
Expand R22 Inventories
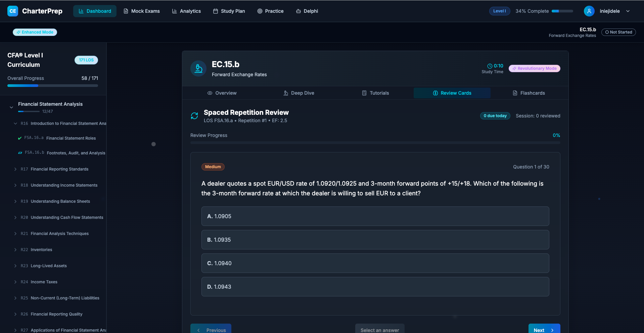click(x=15, y=250)
